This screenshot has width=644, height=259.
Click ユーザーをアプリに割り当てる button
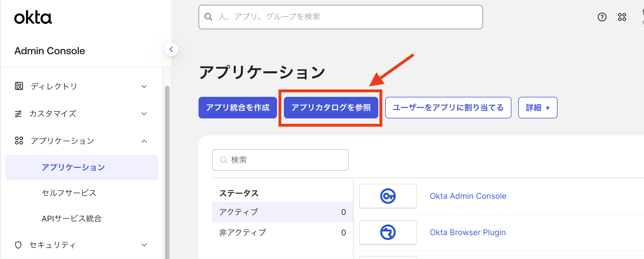coord(448,108)
